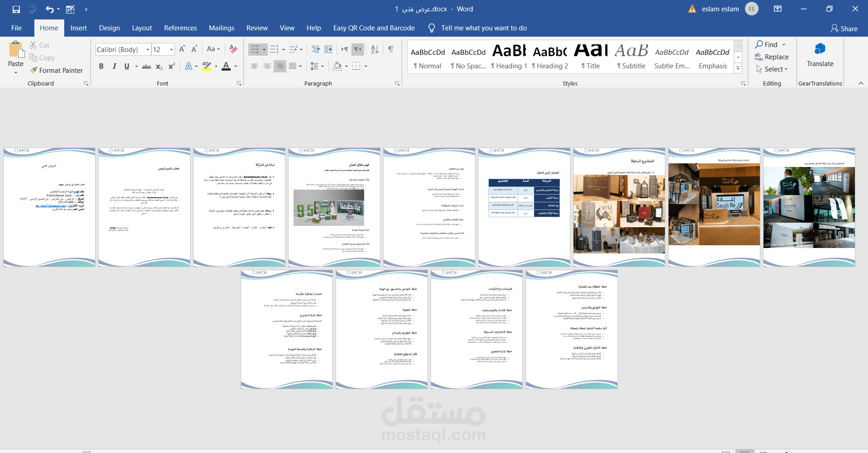Toggle right-to-left text direction

[358, 49]
